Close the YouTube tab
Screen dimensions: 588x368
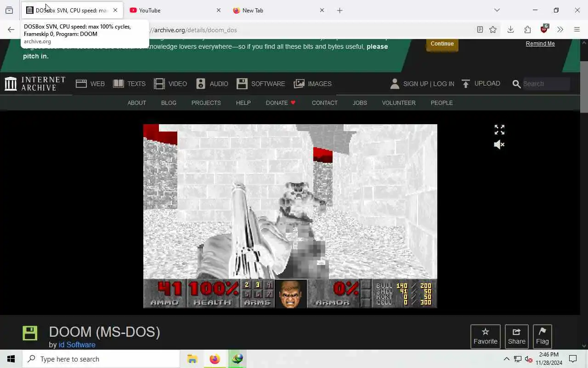tap(219, 10)
